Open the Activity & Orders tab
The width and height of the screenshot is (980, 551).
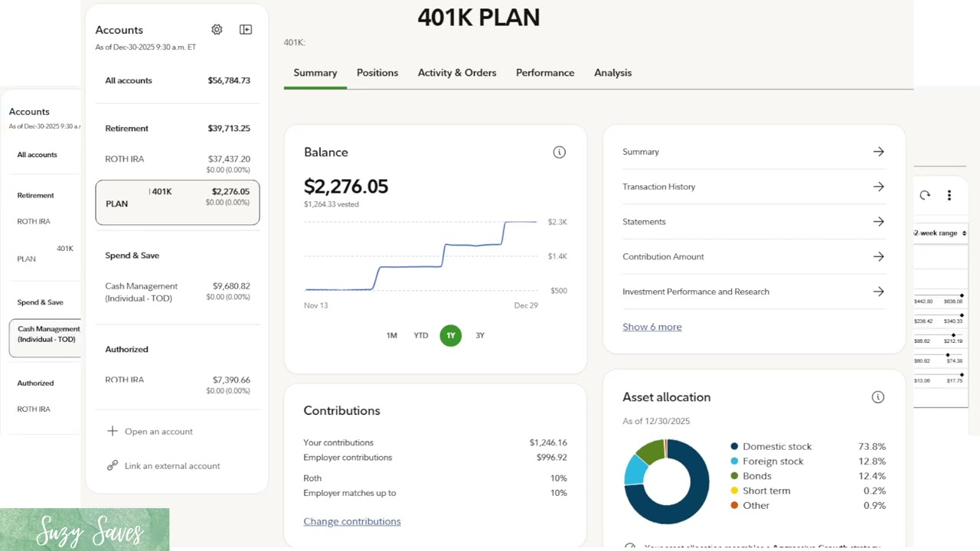tap(457, 73)
